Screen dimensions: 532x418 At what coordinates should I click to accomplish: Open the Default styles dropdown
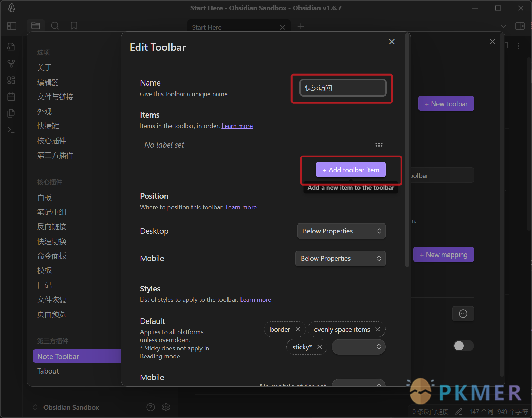(358, 347)
